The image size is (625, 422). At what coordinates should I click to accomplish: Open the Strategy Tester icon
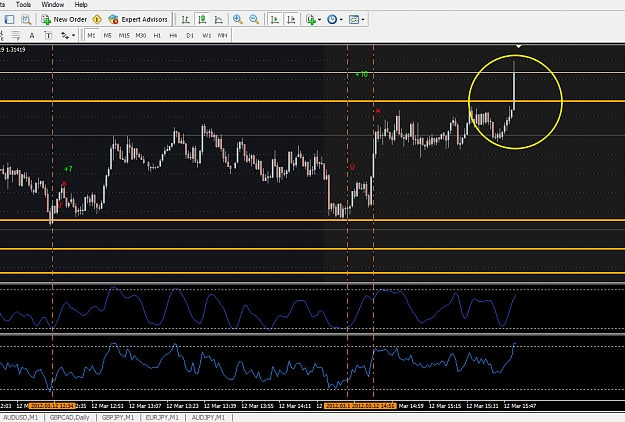(26, 19)
